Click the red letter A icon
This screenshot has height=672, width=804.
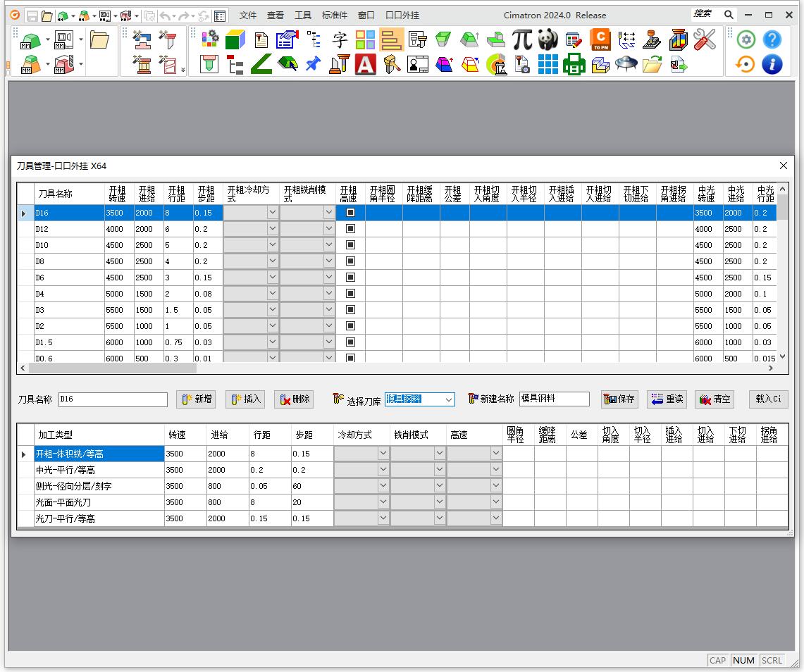[365, 65]
